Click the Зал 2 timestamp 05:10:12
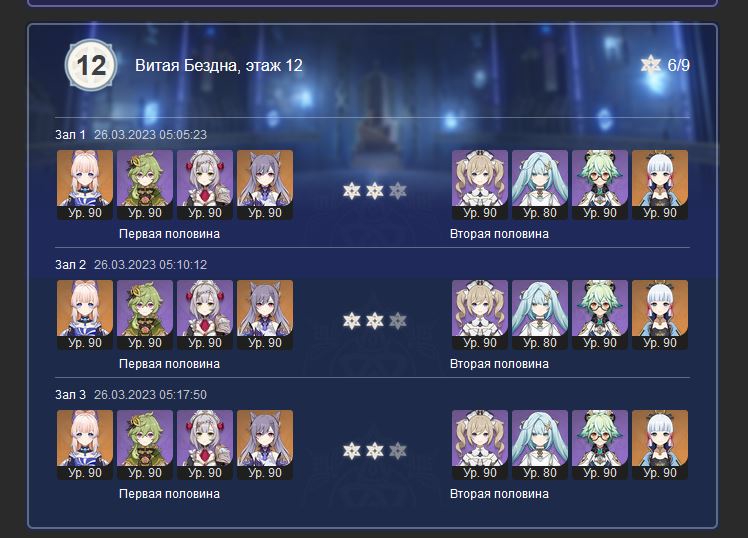Screen dimensions: 748x538 (150, 265)
